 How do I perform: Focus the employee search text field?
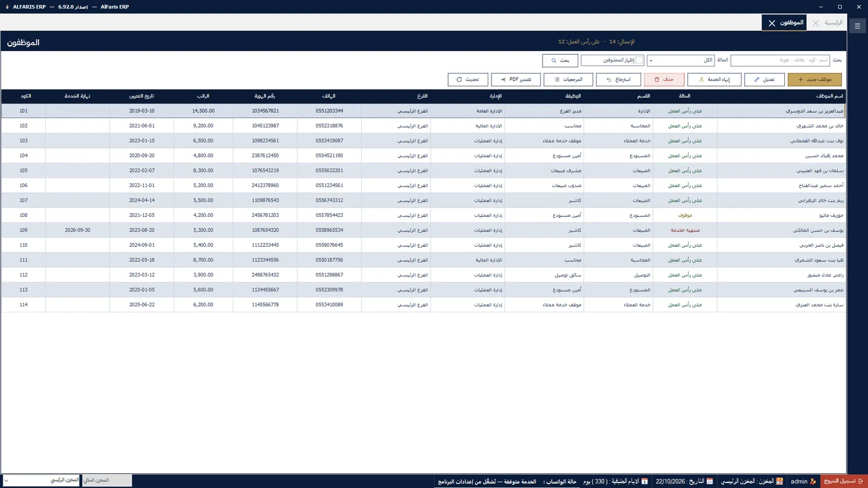781,60
